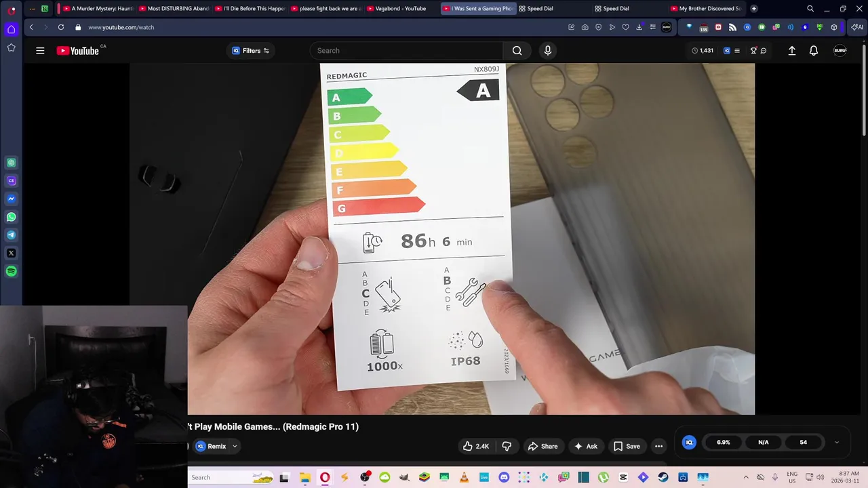Toggle the shield ad-blocker icon in the address bar
Screen dimensions: 868x488
click(598, 27)
